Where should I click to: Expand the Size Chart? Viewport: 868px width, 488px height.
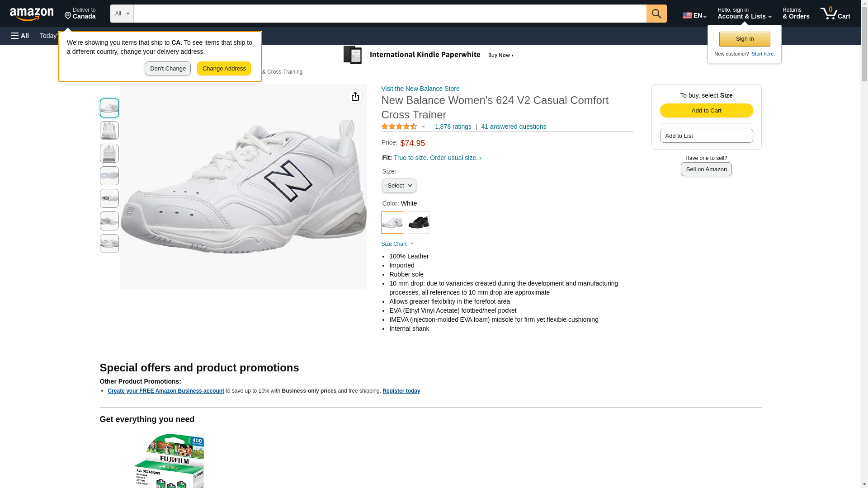coord(397,244)
